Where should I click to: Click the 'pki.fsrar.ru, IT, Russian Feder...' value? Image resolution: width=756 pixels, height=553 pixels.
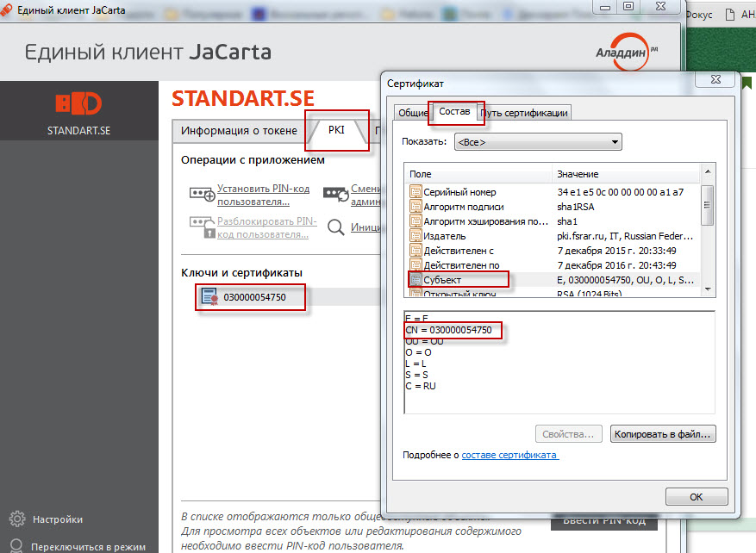(x=625, y=236)
